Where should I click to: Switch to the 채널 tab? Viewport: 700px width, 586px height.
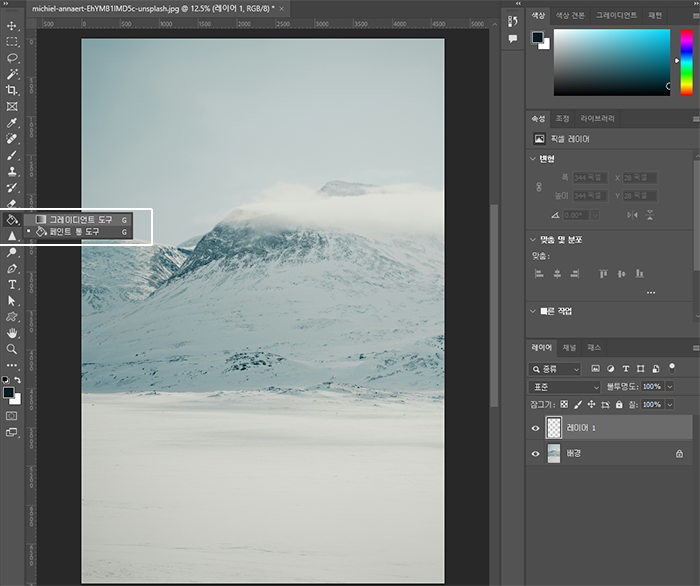(569, 347)
